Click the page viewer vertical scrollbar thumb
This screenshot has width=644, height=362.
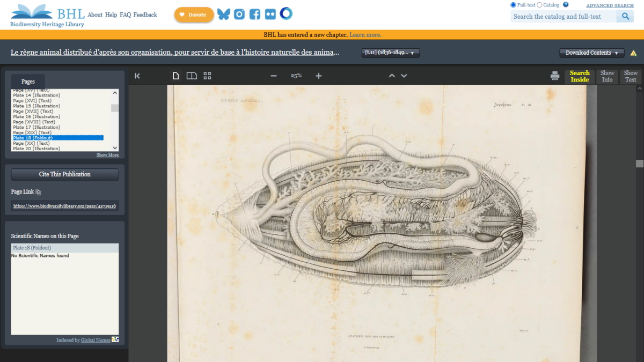click(639, 164)
